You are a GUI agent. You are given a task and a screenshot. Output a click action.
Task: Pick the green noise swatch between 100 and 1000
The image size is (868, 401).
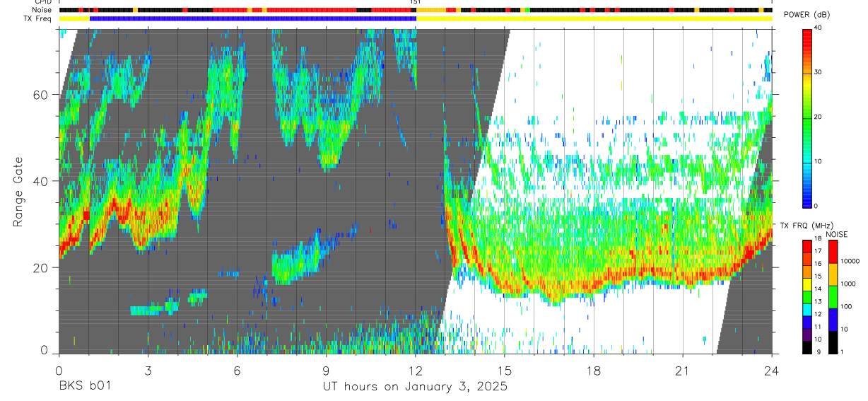pyautogui.click(x=833, y=296)
